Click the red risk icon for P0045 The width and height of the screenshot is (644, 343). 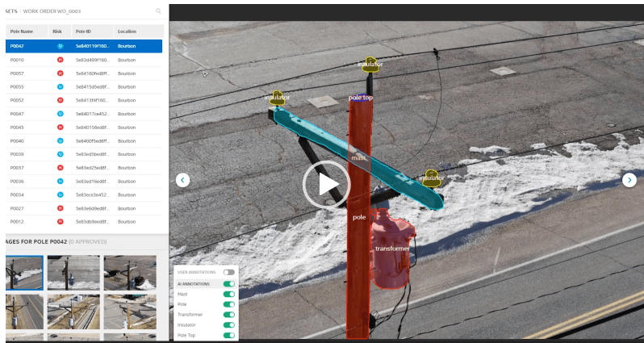(60, 128)
